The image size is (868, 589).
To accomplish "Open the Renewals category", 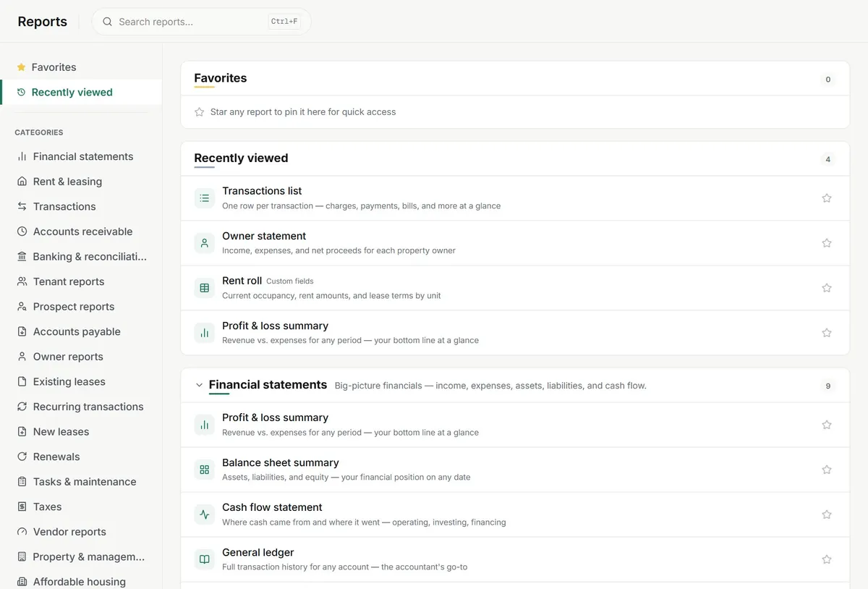I will click(x=81, y=457).
